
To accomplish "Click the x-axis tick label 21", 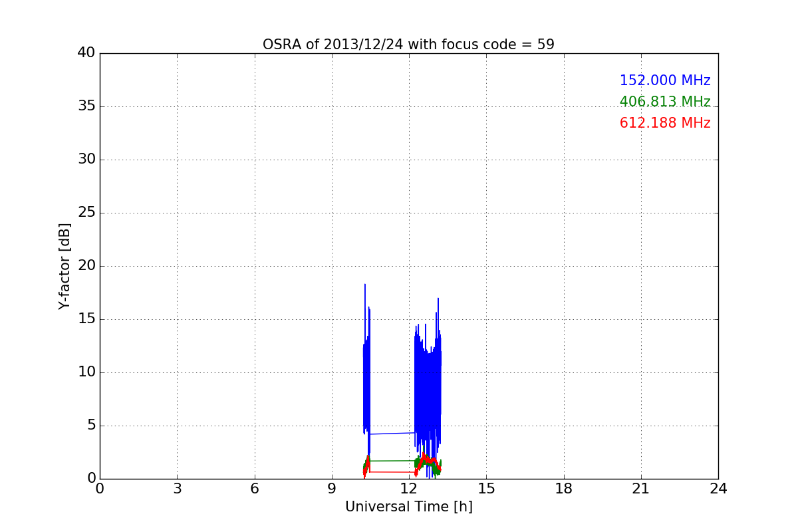I will pyautogui.click(x=641, y=489).
